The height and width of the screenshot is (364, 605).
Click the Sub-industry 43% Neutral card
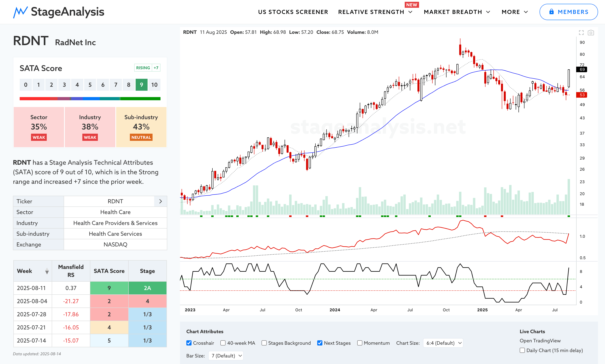[141, 127]
